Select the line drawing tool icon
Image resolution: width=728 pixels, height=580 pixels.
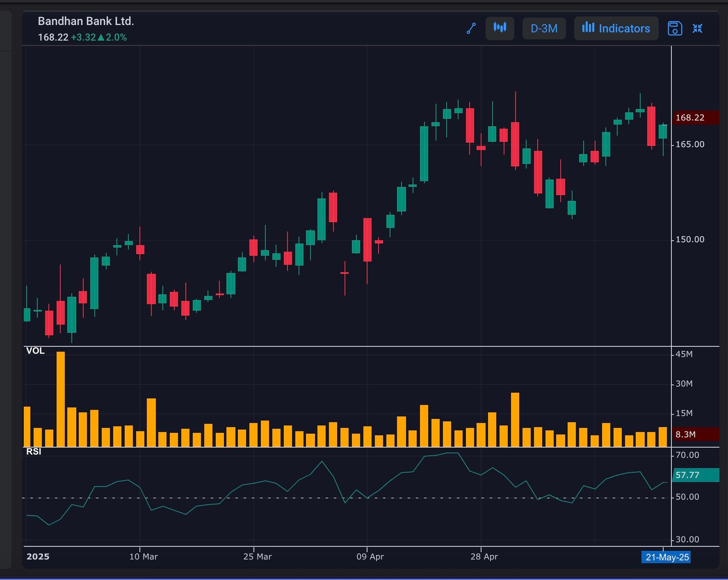(x=471, y=28)
